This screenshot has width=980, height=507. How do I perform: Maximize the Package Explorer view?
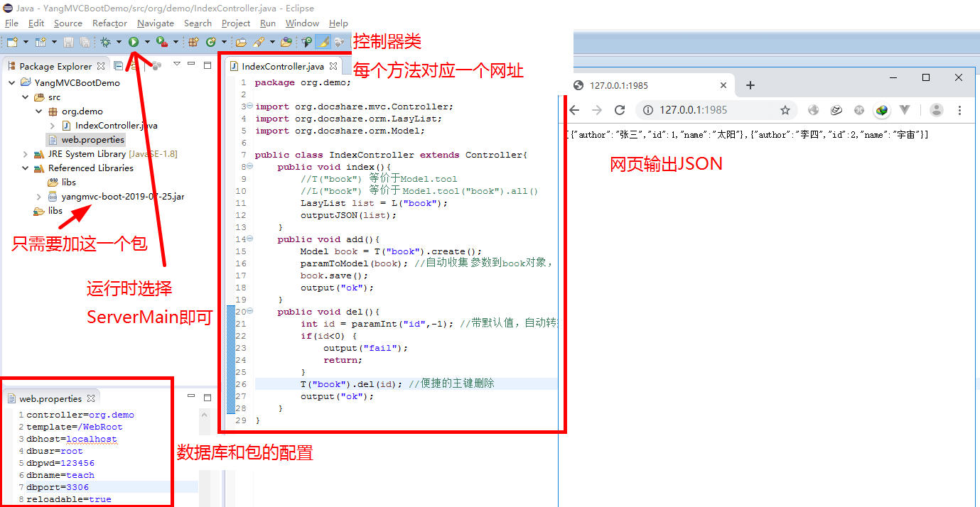(208, 65)
